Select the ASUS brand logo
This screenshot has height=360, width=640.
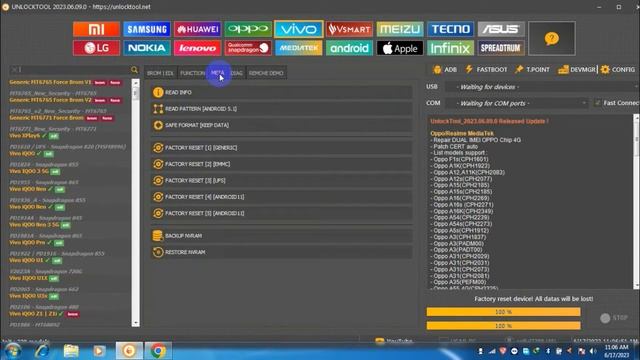pos(501,29)
